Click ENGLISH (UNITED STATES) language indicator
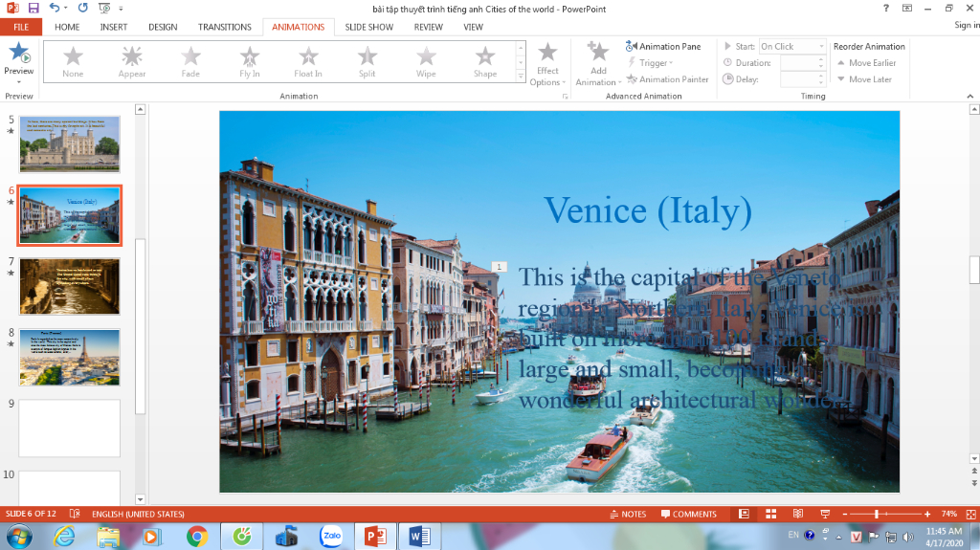Viewport: 980px width, 550px height. (138, 514)
